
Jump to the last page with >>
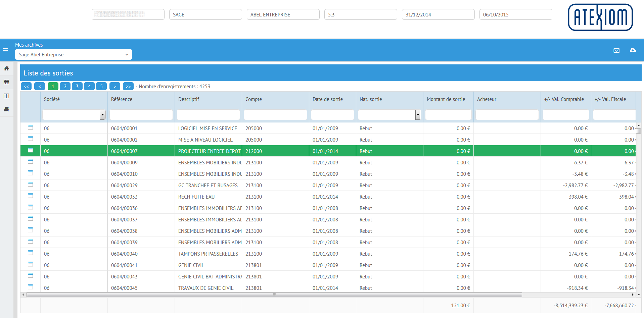128,86
